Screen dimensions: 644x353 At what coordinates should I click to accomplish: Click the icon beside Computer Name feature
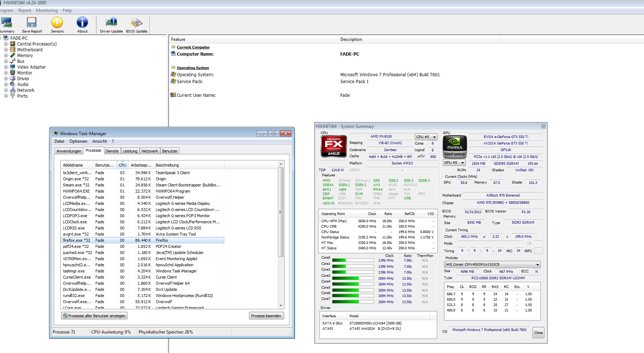pyautogui.click(x=173, y=54)
